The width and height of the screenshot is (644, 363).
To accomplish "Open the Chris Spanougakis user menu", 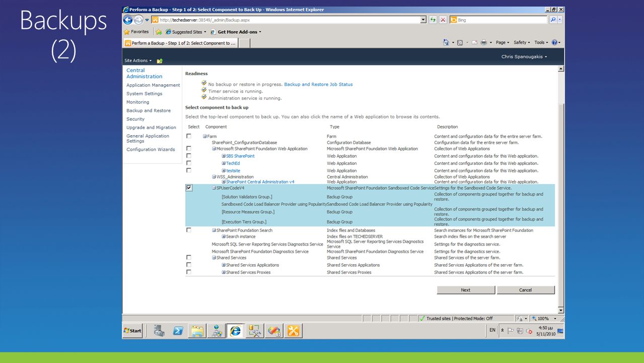I will (x=524, y=56).
